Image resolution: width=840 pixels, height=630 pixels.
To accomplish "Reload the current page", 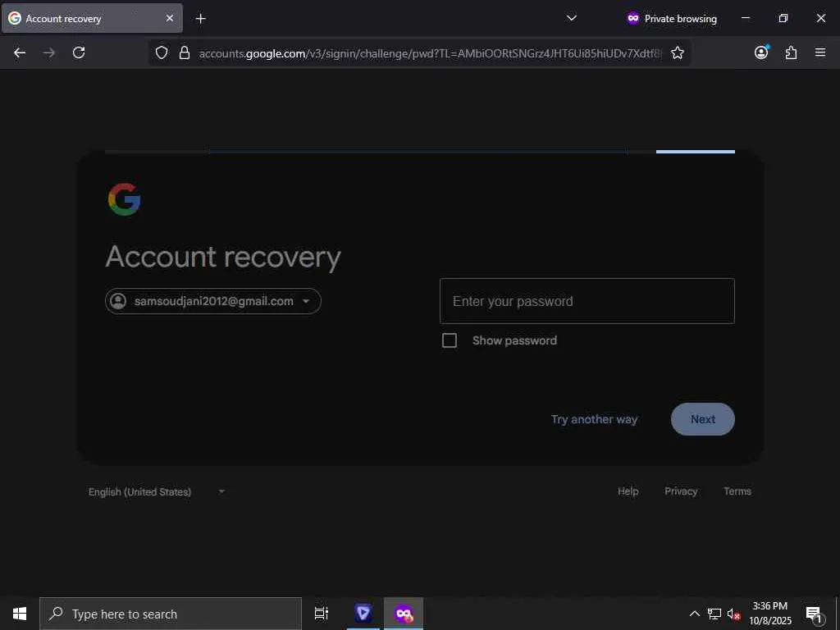I will pos(79,52).
